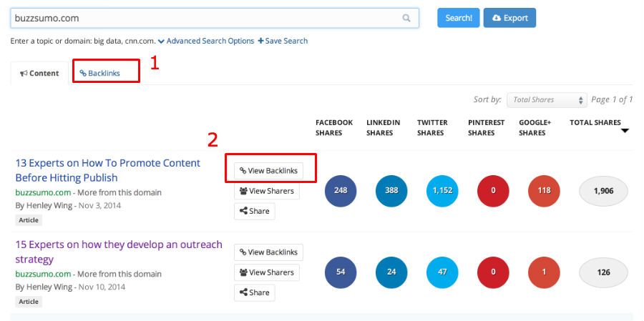
Task: Expand Advanced Search Options
Action: [x=206, y=41]
